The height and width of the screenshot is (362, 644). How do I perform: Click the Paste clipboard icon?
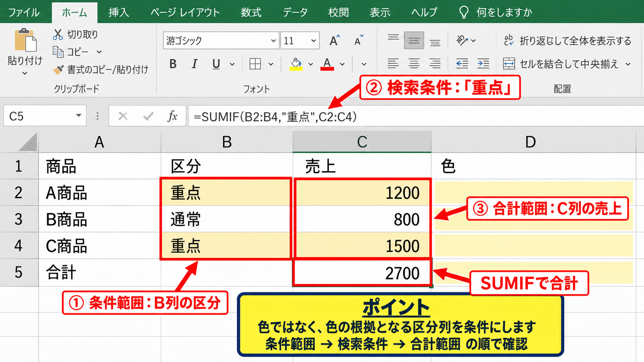pos(25,40)
